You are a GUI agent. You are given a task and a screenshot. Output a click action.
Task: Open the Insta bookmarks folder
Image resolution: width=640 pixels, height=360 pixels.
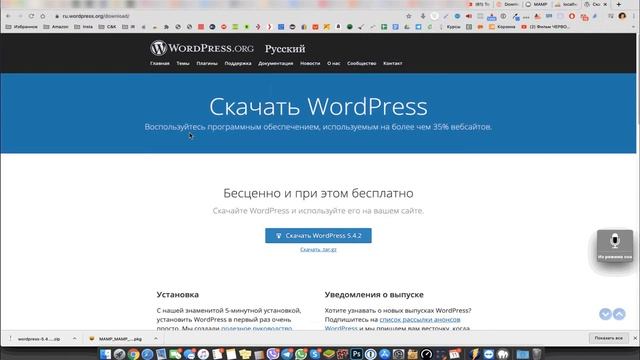point(83,27)
